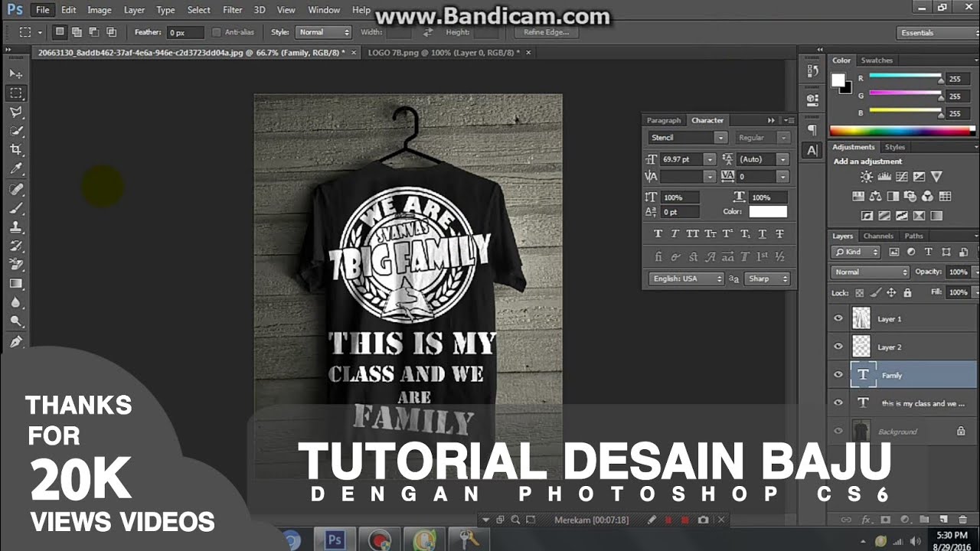
Task: Select the Healing Brush tool
Action: click(x=16, y=189)
